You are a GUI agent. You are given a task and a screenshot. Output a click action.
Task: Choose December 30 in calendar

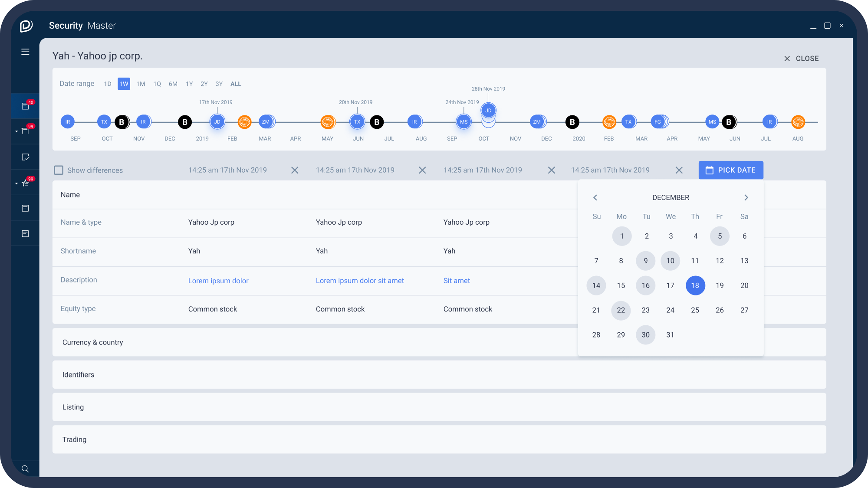(646, 335)
